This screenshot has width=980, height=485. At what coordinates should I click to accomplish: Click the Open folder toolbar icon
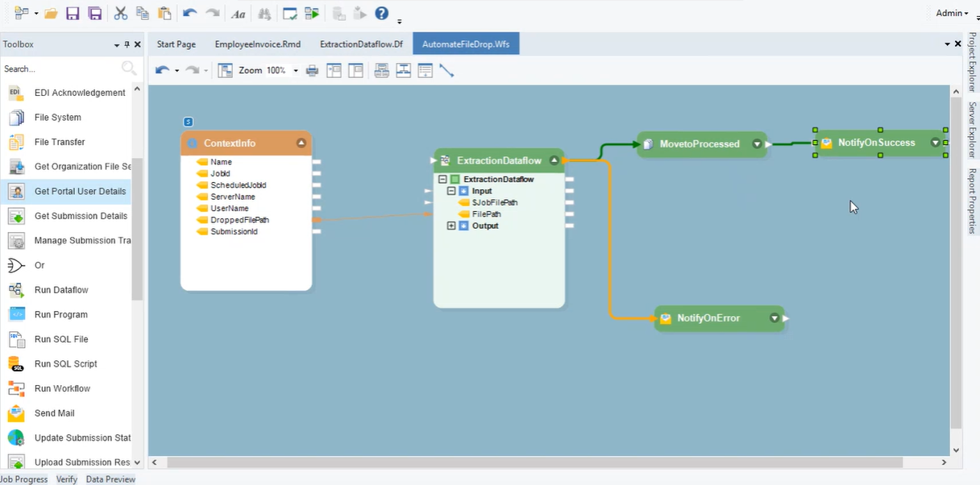pos(51,14)
